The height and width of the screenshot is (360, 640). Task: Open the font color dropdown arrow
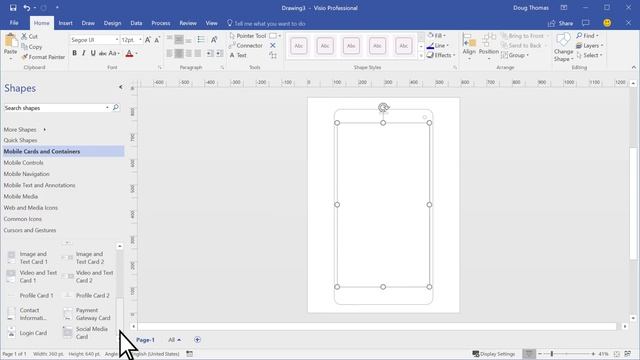[136, 53]
